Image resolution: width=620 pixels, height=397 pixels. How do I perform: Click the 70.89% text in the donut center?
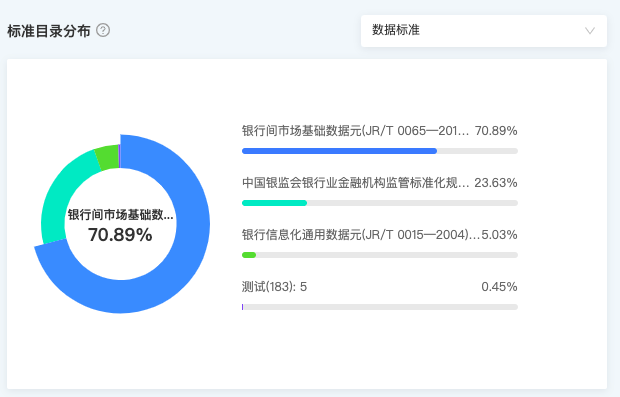click(120, 235)
